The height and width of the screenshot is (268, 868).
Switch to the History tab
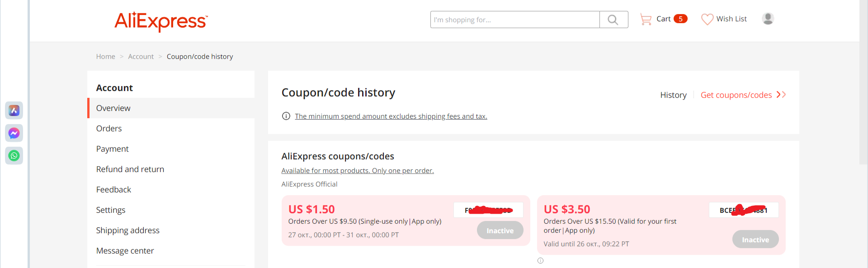point(673,95)
